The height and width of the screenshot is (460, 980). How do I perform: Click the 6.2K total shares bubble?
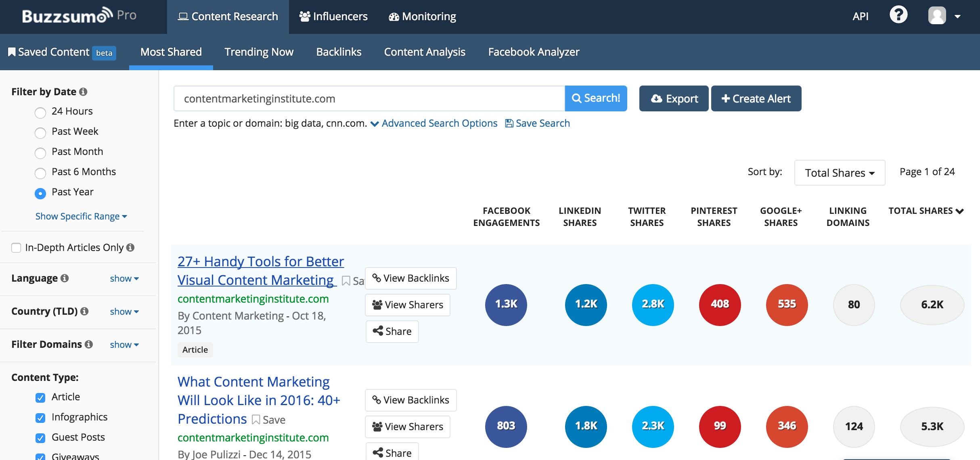(932, 305)
